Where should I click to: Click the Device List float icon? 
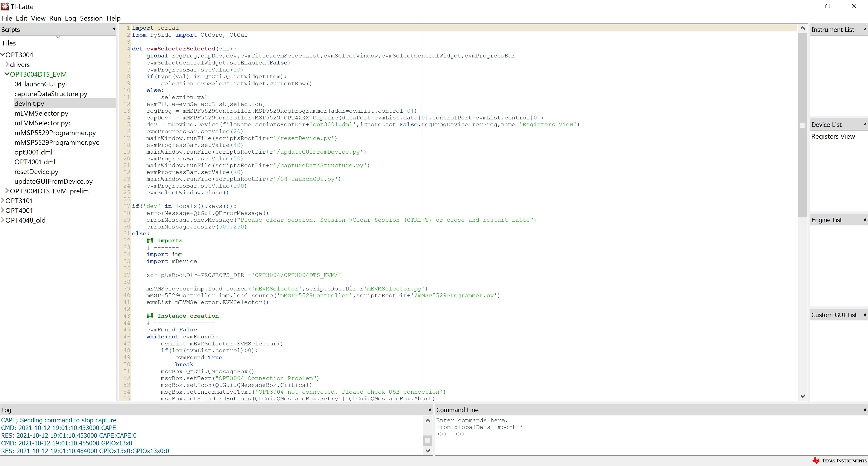point(865,124)
